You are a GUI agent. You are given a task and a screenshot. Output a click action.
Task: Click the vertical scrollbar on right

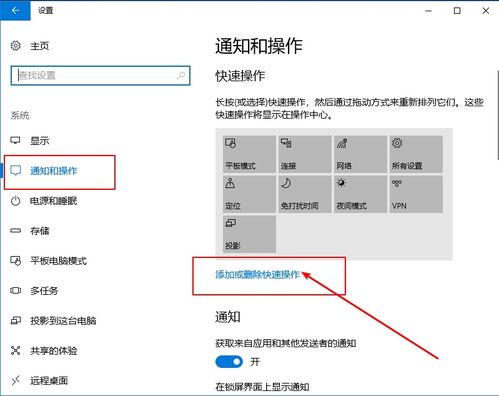click(x=497, y=112)
